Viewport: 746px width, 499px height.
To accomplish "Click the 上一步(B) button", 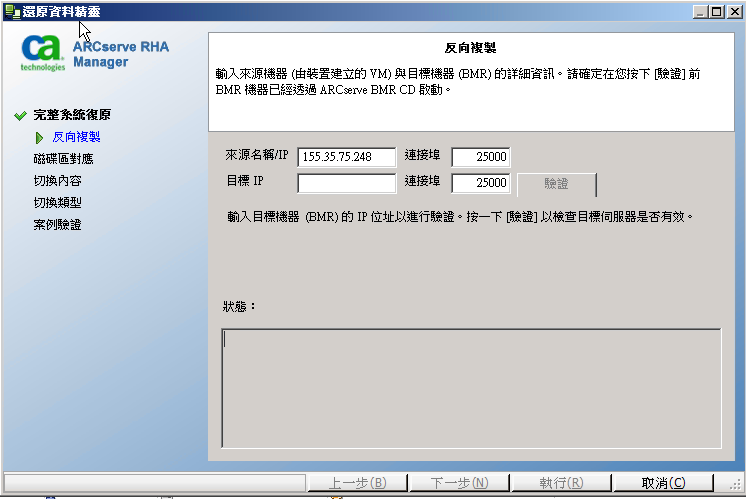I will 358,483.
